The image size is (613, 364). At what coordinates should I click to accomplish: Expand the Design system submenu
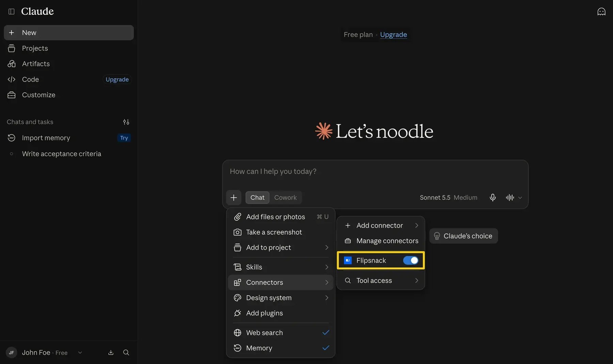tap(281, 298)
